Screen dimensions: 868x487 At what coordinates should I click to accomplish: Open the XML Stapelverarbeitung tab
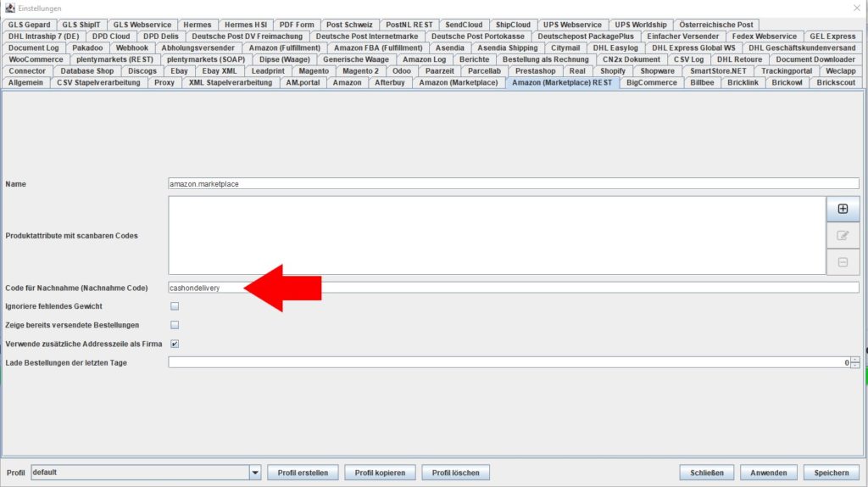(x=231, y=82)
